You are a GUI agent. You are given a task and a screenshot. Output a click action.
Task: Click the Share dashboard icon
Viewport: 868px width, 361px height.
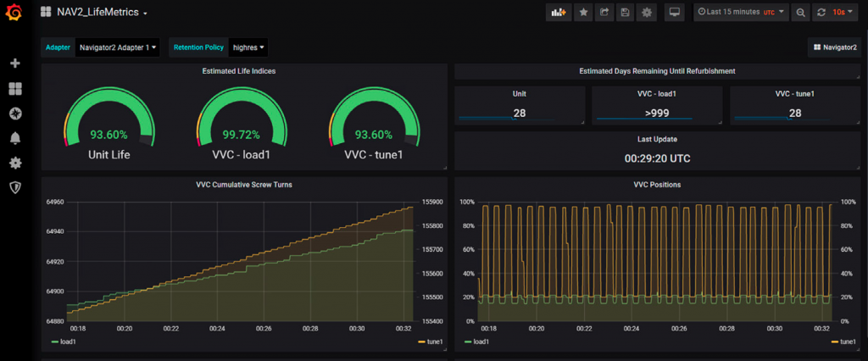604,13
